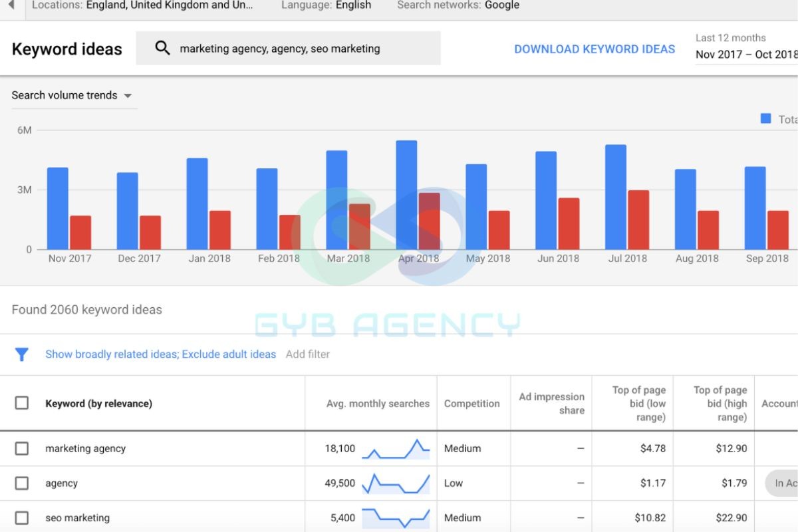
Task: Sort by Top of page bid (high range)
Action: point(720,404)
